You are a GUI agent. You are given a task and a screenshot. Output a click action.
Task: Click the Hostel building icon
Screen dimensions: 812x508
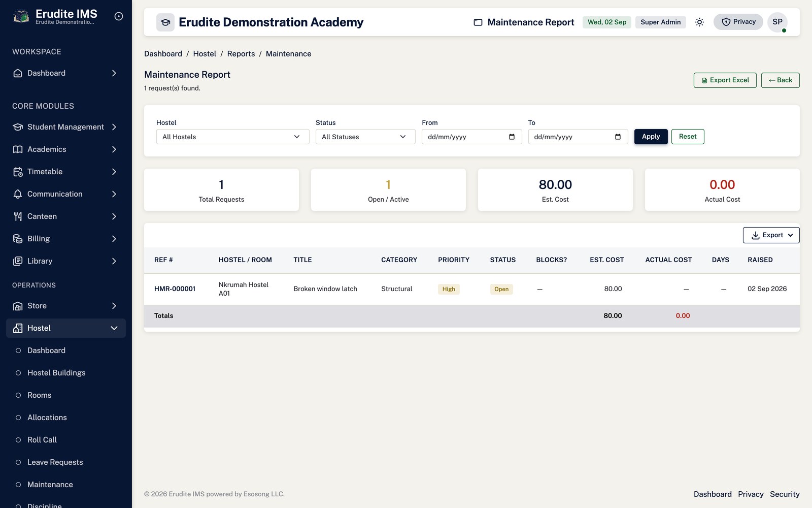pyautogui.click(x=18, y=328)
